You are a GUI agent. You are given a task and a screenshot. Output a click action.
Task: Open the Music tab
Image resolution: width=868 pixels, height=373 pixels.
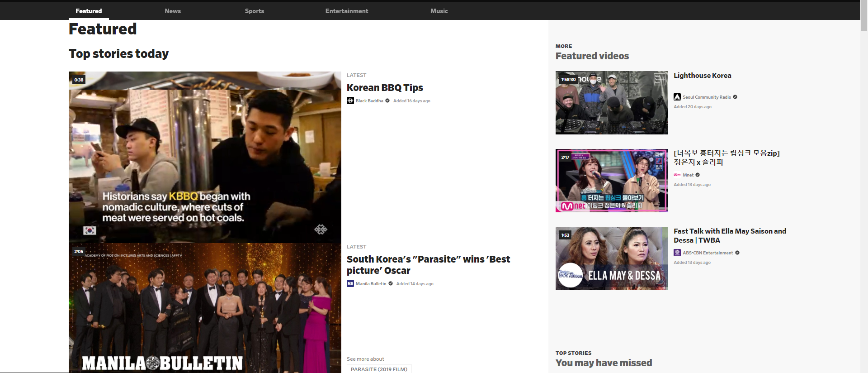tap(439, 11)
